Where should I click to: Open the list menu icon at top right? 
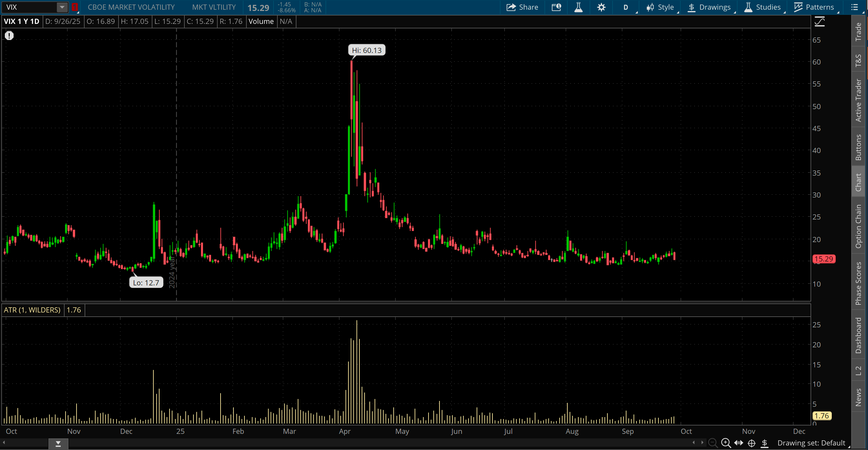click(854, 7)
